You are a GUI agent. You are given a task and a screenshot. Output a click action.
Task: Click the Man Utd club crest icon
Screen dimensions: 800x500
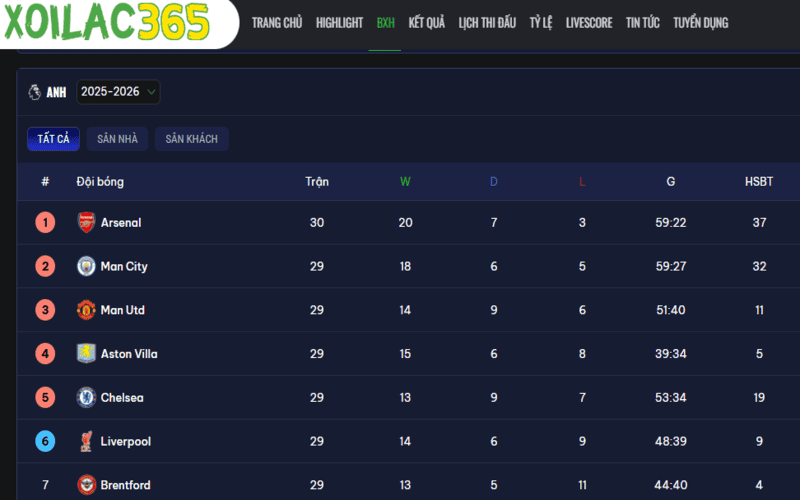pyautogui.click(x=87, y=310)
